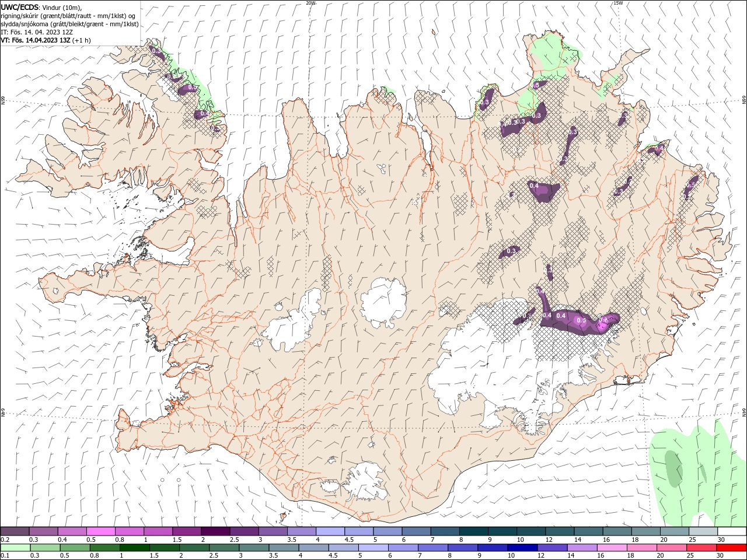Pick the lower legend swatch between 0.3 and 0.5
The image size is (747, 560).
(45, 548)
